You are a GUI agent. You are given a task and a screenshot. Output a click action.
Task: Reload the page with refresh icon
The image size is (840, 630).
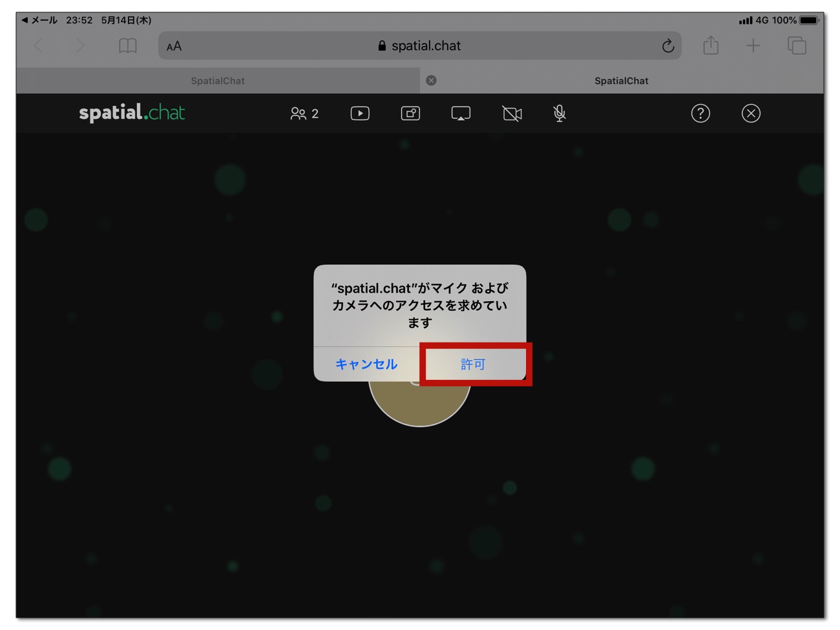[668, 46]
